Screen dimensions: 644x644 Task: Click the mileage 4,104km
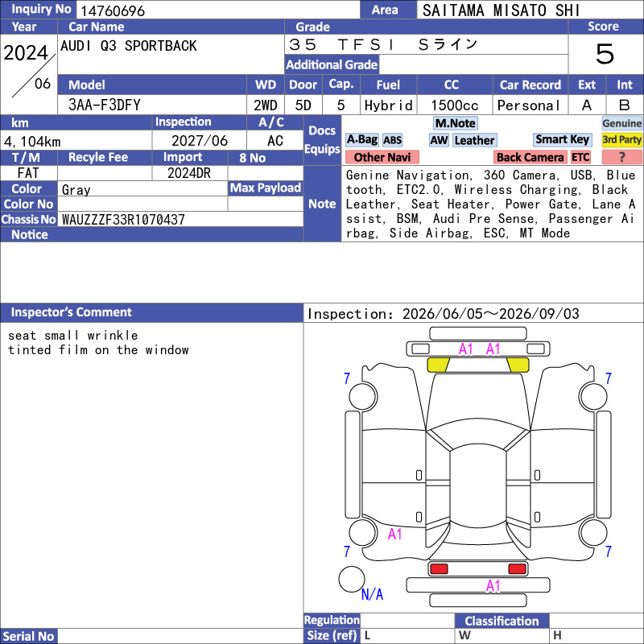click(32, 142)
